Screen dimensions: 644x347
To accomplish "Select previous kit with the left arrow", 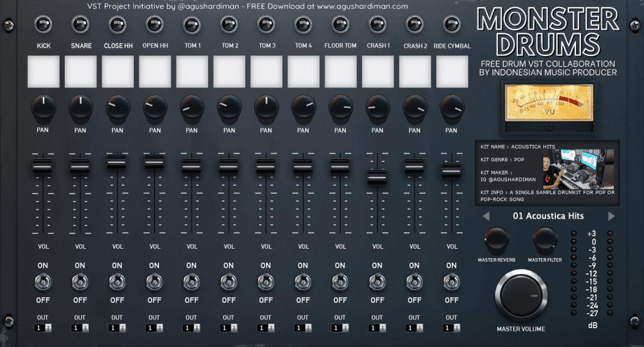I will [485, 216].
